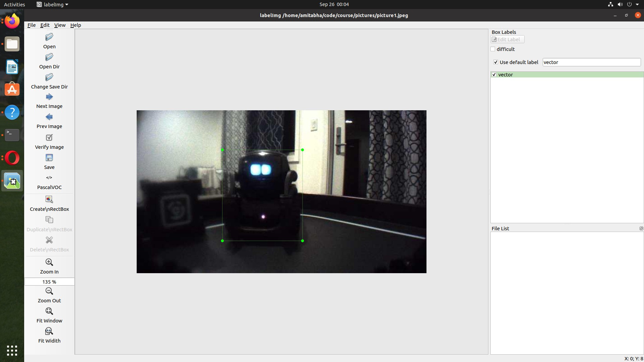Start Create RectBox tool
Viewport: 644px width, 362px height.
[49, 199]
